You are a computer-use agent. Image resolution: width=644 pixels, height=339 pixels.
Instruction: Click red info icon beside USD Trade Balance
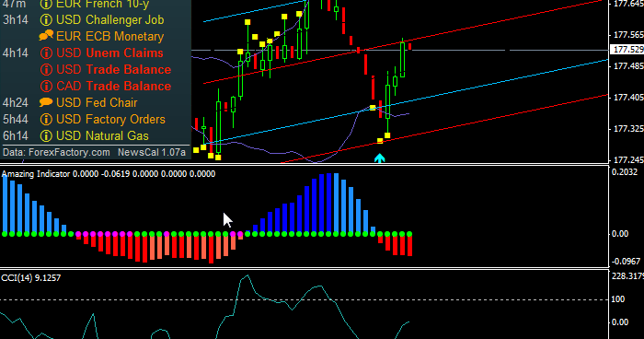(x=46, y=69)
